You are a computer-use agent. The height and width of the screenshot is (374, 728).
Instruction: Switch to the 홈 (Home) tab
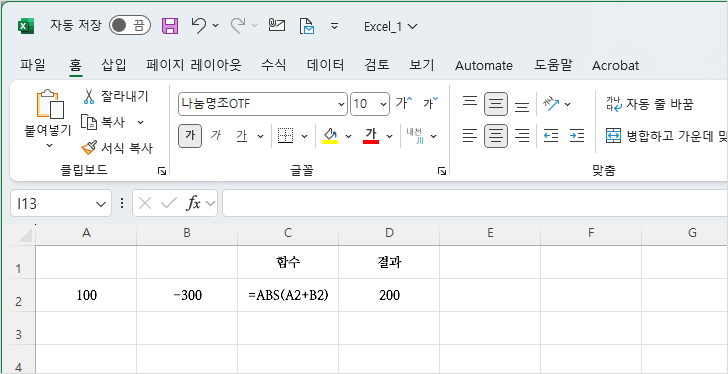tap(75, 65)
